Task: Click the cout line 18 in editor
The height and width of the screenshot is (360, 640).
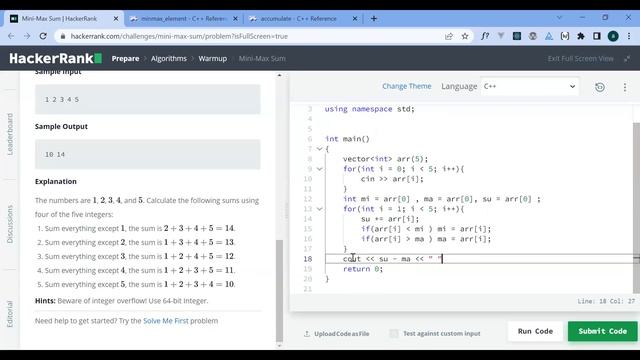Action: 393,259
